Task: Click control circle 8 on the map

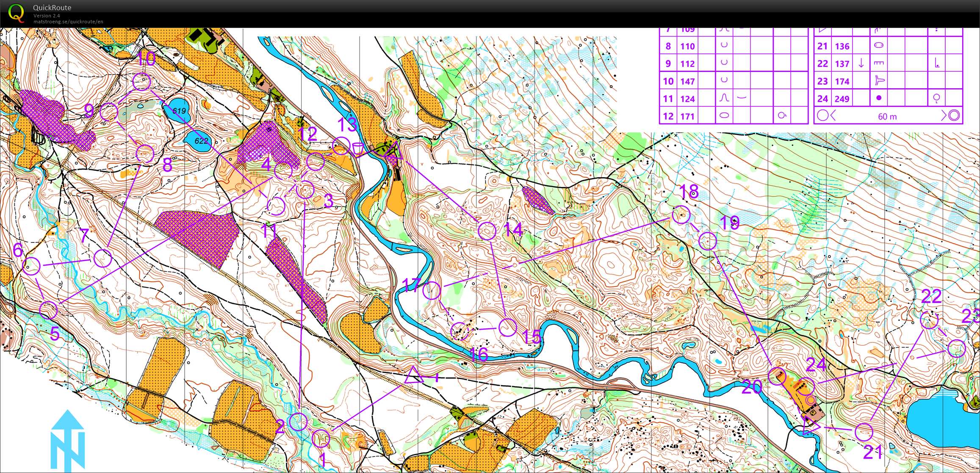Action: pyautogui.click(x=145, y=153)
